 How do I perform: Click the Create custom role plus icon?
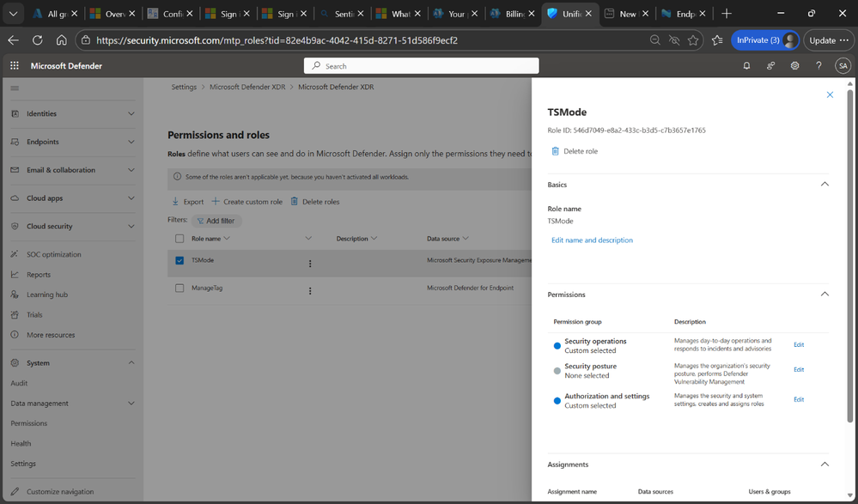click(216, 201)
